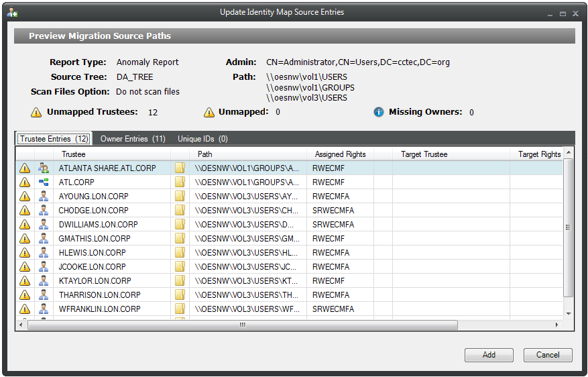Viewport: 588px width, 377px height.
Task: Click user icon beside JCOOKE.LON.CORP
Action: tap(44, 267)
